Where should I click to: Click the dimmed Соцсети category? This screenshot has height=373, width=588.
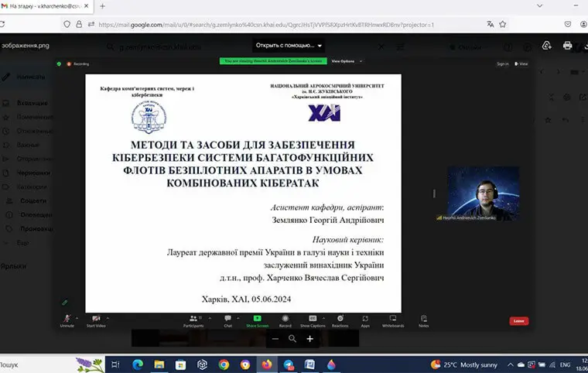point(33,200)
